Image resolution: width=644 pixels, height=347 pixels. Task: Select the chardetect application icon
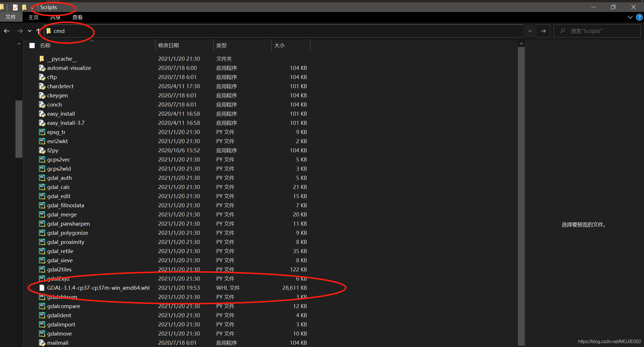pyautogui.click(x=42, y=86)
